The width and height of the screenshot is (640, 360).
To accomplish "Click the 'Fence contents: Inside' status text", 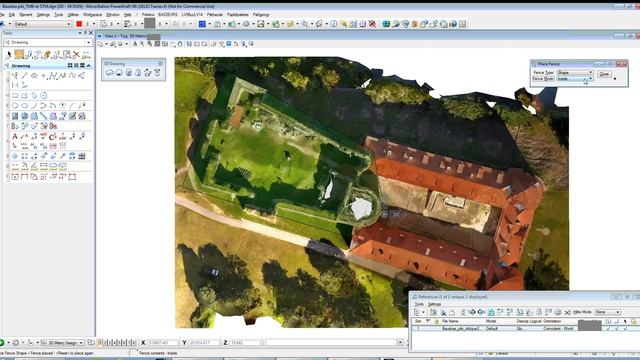I will 158,353.
